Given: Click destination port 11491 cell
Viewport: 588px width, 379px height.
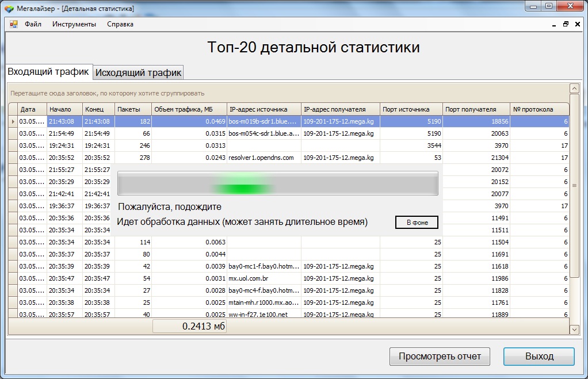Looking at the screenshot, I should pos(476,218).
